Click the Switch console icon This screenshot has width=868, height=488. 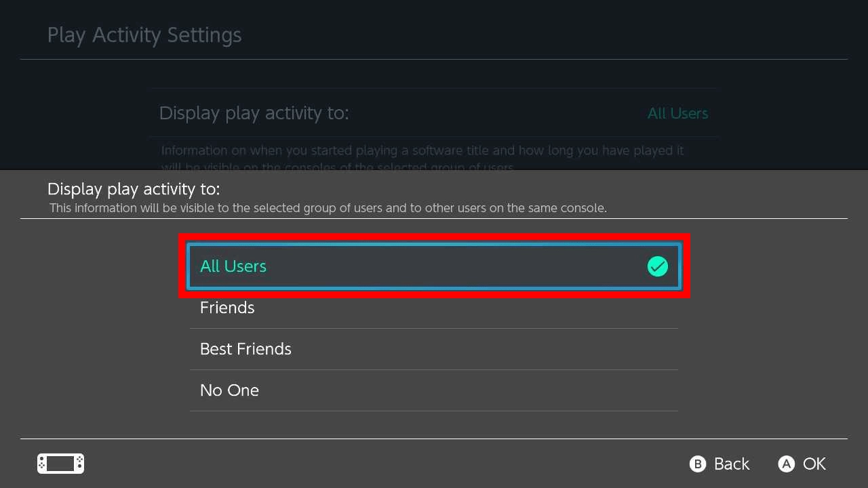pyautogui.click(x=60, y=464)
